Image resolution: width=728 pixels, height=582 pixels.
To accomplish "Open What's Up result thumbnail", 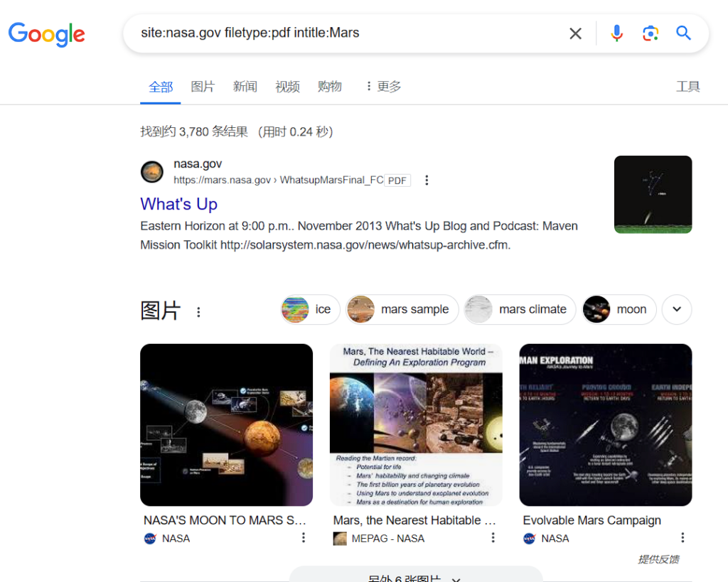I will (x=653, y=195).
